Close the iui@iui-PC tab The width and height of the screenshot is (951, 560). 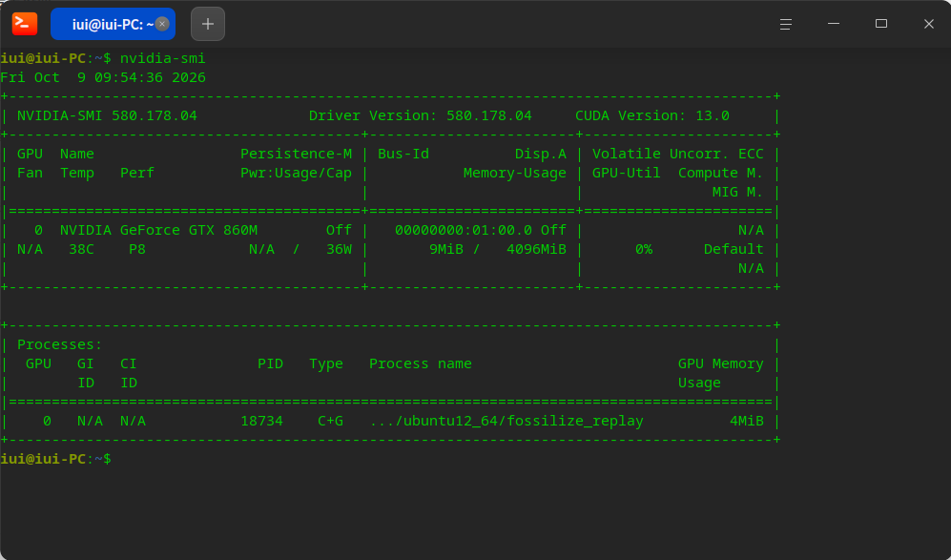point(162,24)
